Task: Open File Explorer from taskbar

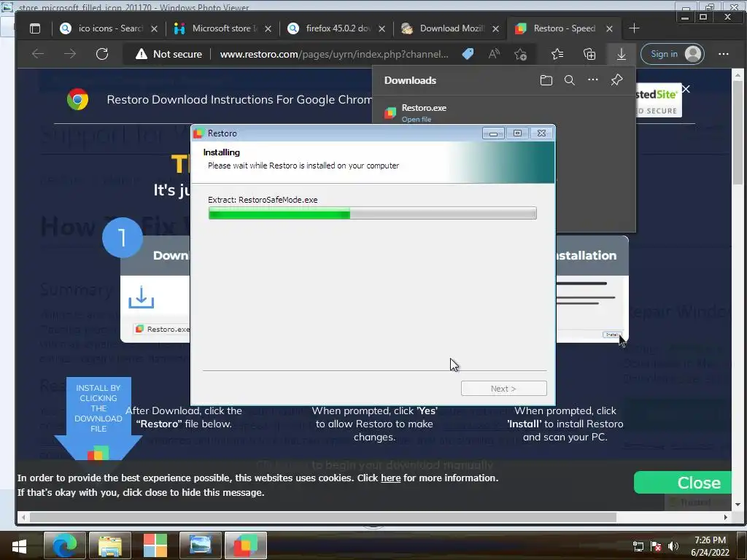Action: click(x=110, y=545)
